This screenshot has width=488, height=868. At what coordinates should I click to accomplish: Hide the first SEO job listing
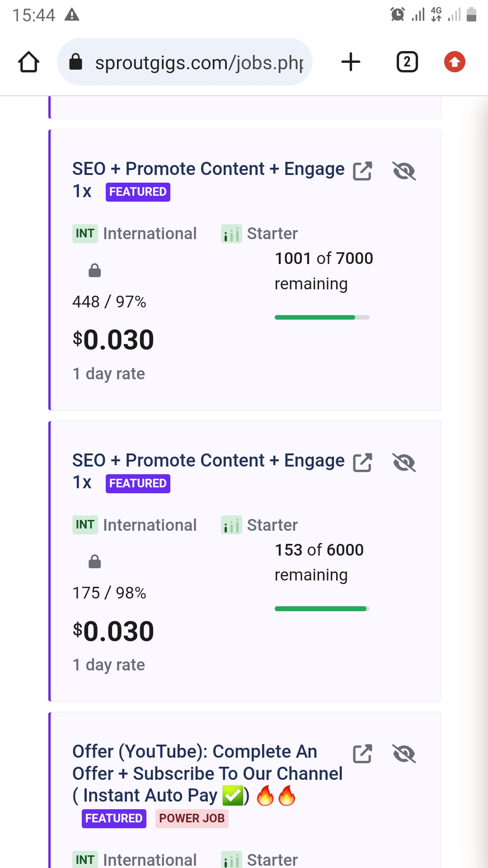point(404,171)
